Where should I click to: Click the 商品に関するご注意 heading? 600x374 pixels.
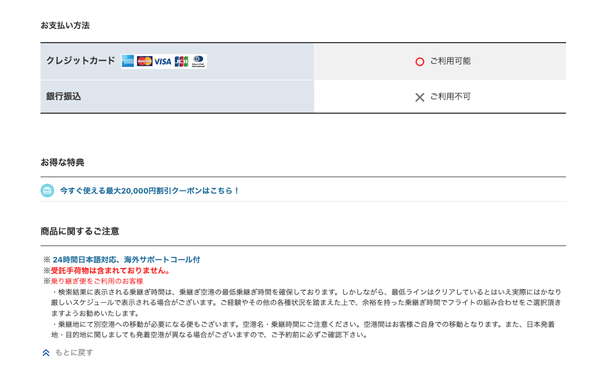[x=80, y=231]
